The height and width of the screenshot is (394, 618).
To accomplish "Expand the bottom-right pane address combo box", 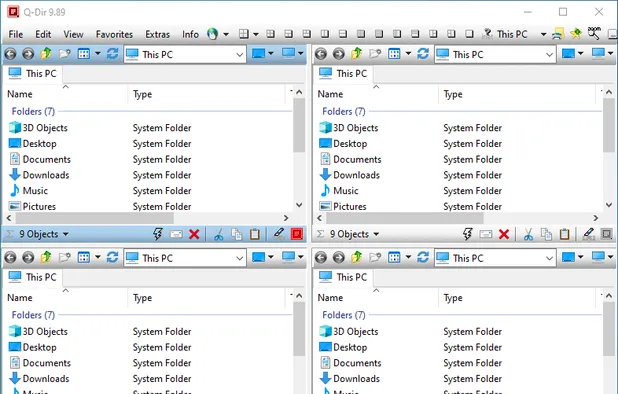I will (549, 258).
